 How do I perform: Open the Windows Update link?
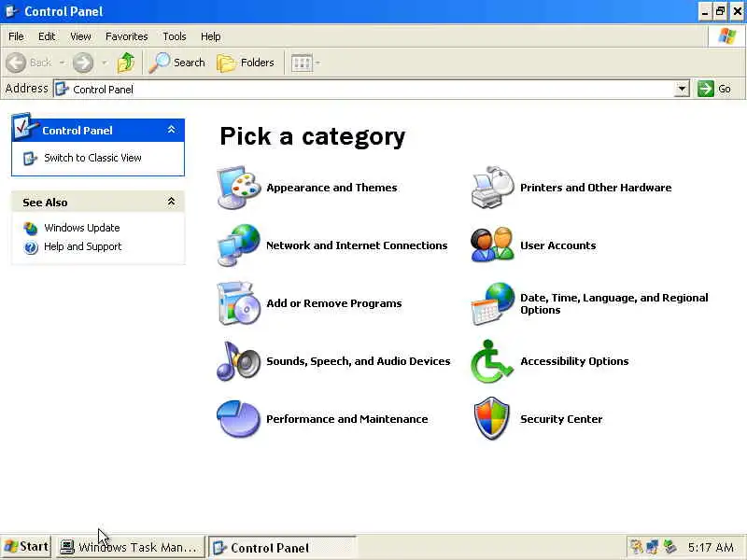click(x=82, y=228)
